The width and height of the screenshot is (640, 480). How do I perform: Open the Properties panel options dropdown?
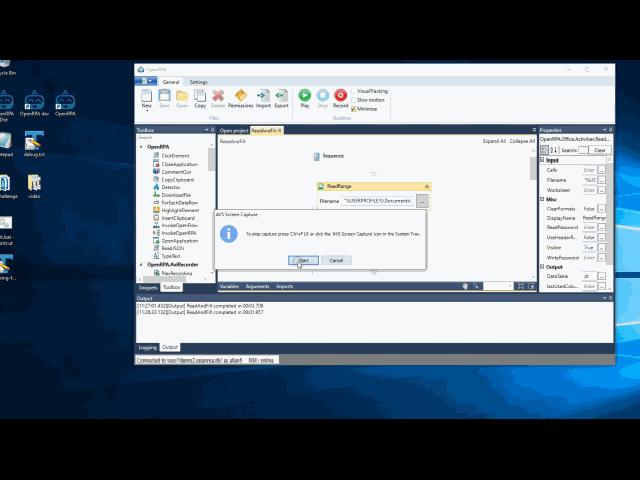tap(604, 130)
